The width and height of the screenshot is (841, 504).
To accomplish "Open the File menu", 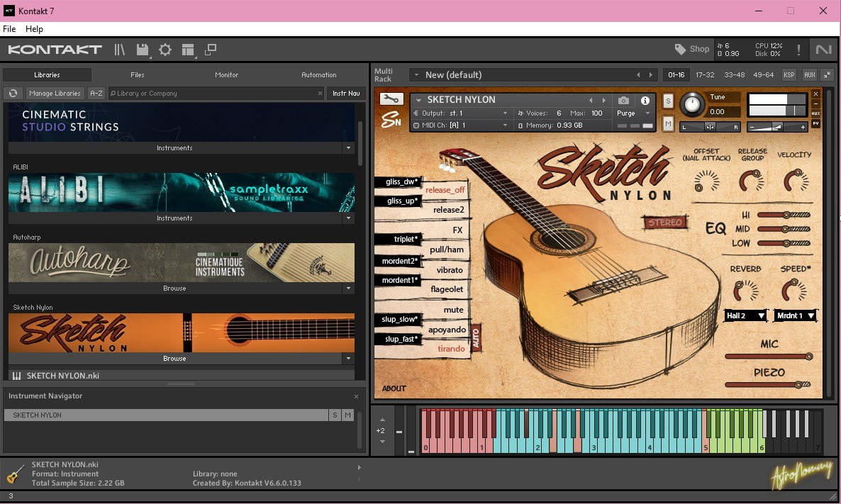I will [x=9, y=29].
